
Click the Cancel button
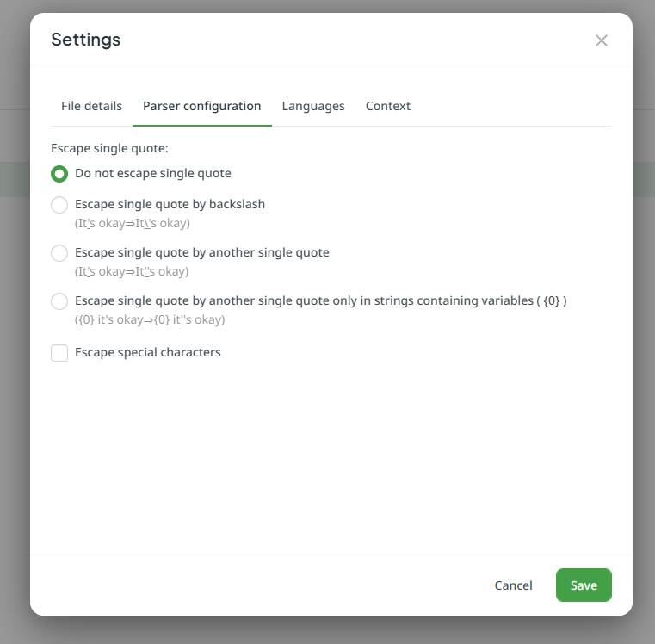point(513,585)
